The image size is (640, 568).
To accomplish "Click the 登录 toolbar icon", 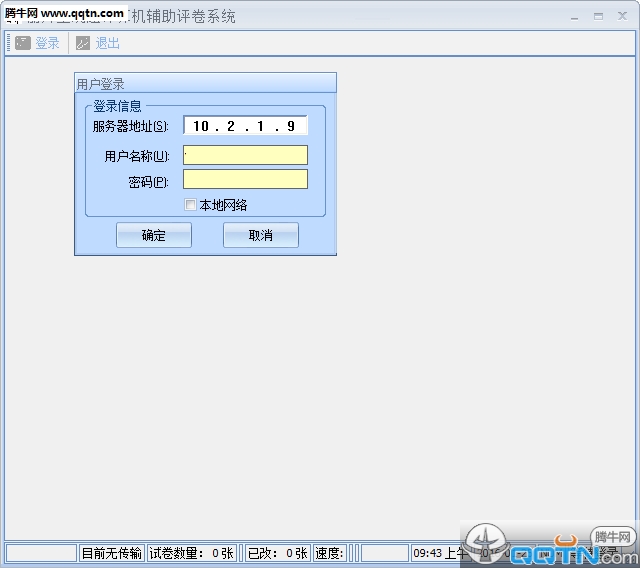I will [23, 43].
